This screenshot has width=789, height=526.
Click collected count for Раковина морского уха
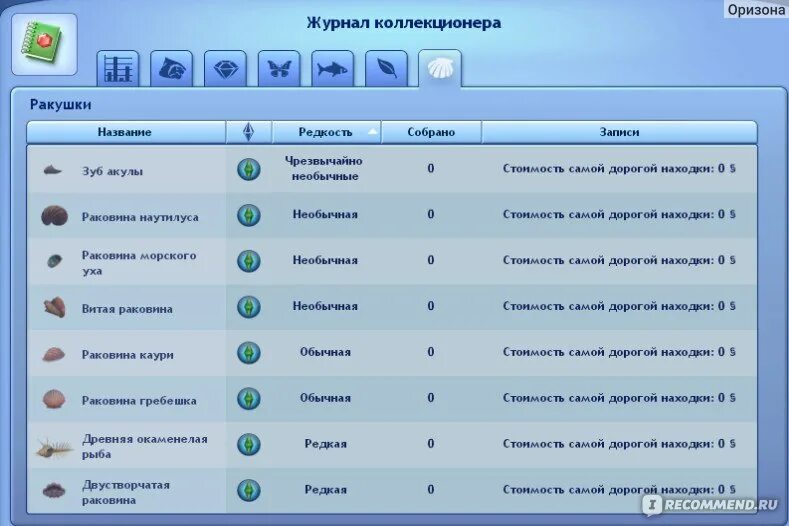pyautogui.click(x=431, y=260)
